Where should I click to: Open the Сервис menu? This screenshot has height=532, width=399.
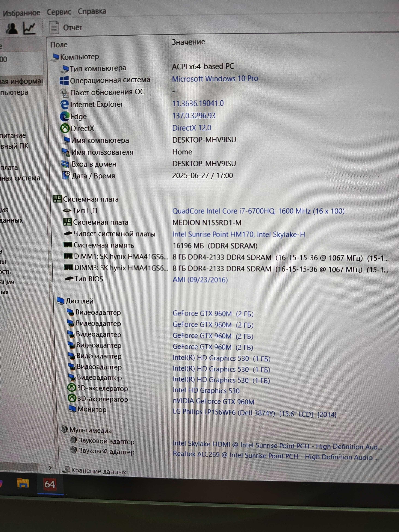[59, 12]
